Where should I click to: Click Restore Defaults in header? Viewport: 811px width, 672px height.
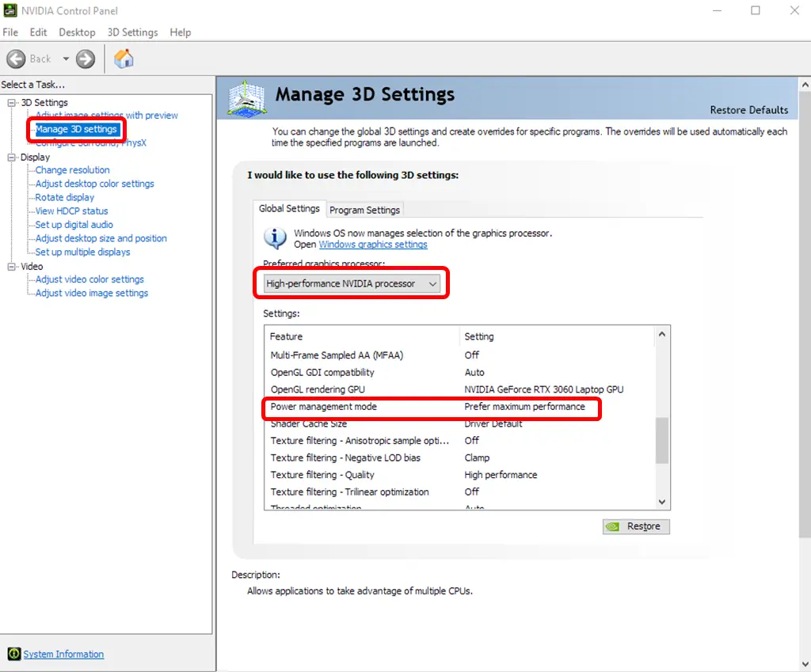(x=749, y=110)
